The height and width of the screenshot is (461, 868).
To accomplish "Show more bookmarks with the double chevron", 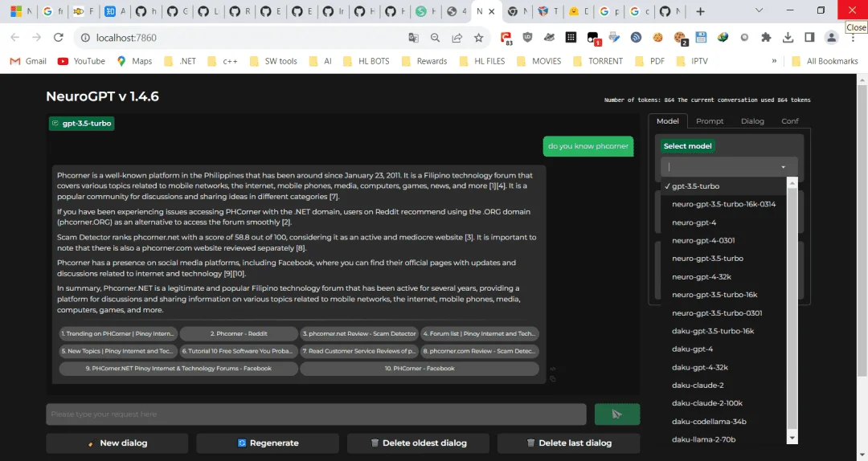I will 774,61.
